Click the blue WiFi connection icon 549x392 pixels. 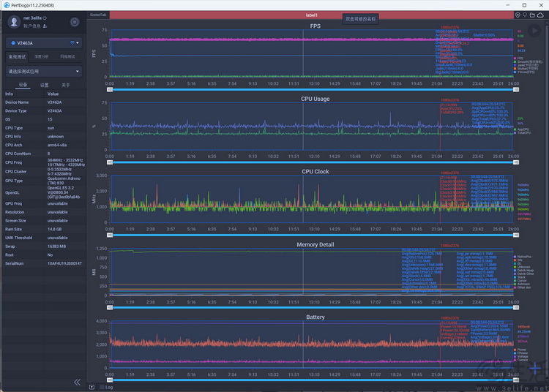click(x=72, y=43)
